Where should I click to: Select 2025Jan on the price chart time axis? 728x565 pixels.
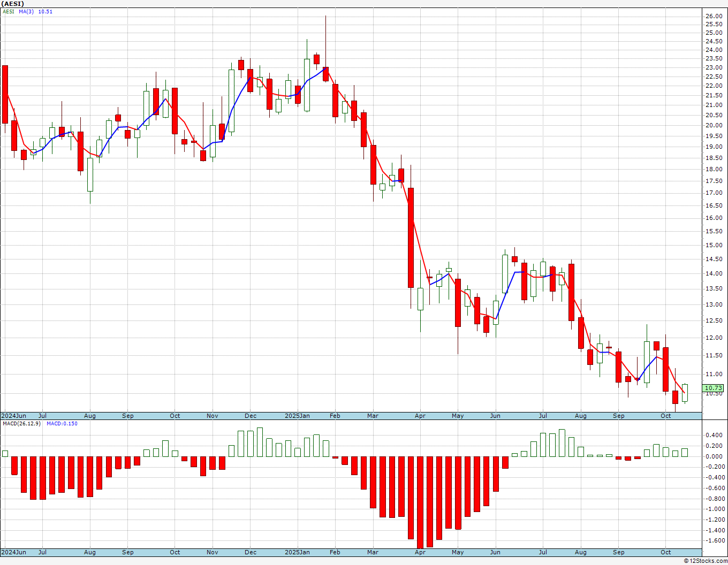(x=297, y=416)
